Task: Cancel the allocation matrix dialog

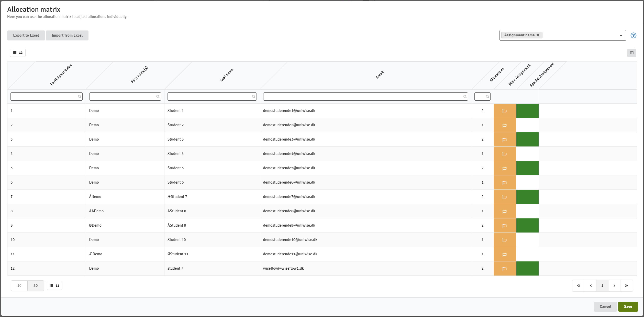Action: click(605, 307)
